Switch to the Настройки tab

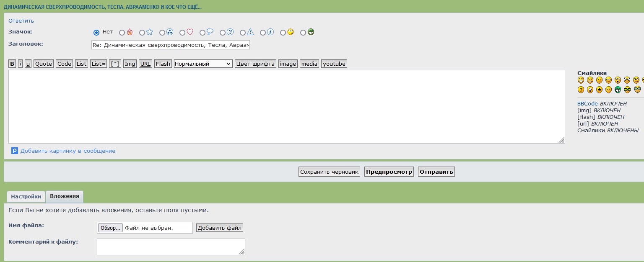click(26, 196)
